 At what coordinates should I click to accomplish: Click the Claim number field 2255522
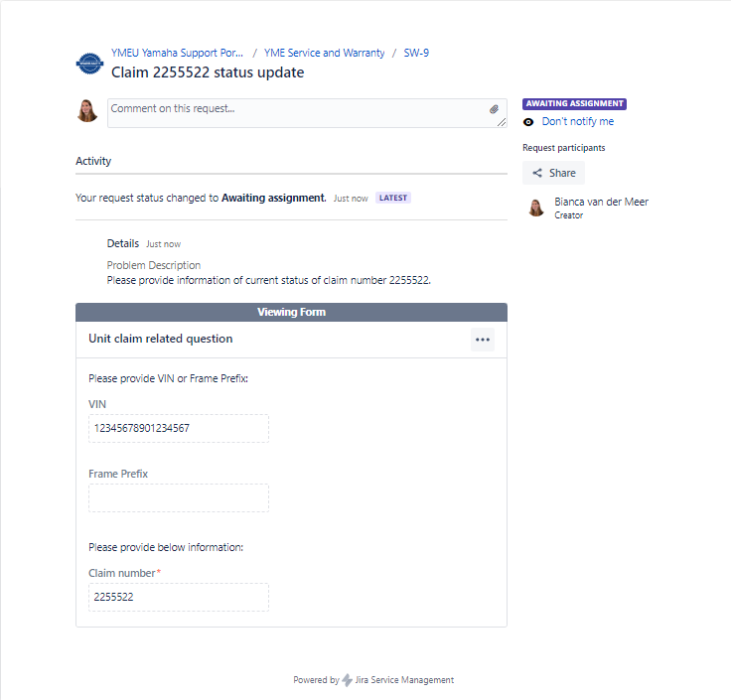click(x=179, y=597)
